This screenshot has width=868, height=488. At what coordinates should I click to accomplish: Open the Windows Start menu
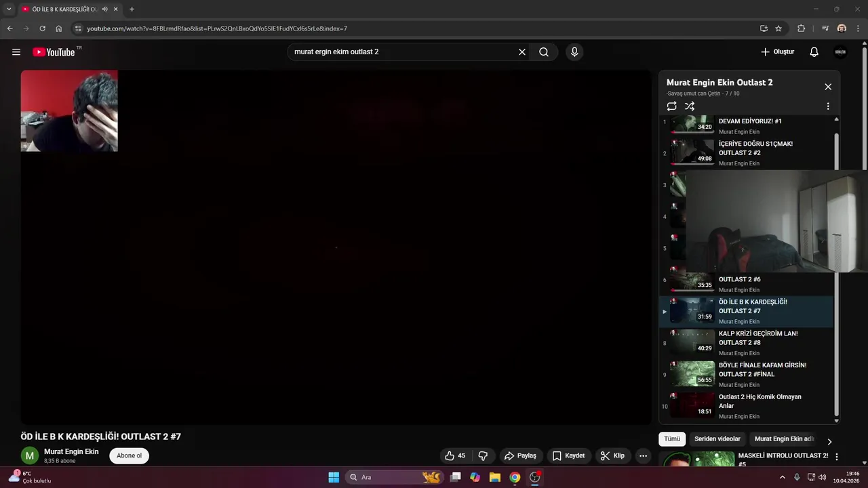(x=334, y=477)
